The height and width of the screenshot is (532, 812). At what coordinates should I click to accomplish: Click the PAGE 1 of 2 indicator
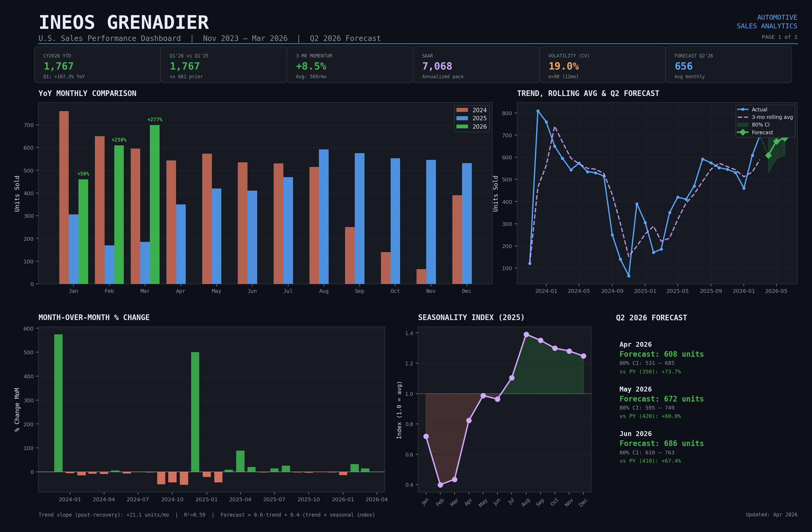[x=779, y=37]
